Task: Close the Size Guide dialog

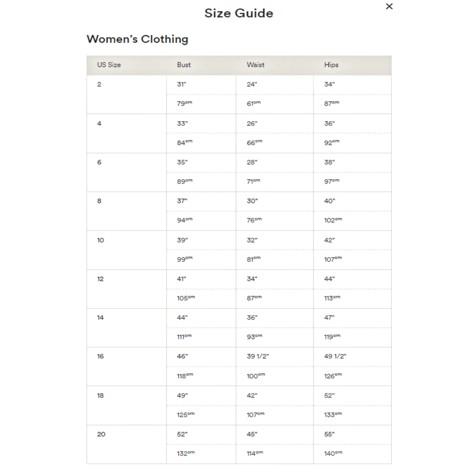Action: click(x=389, y=6)
